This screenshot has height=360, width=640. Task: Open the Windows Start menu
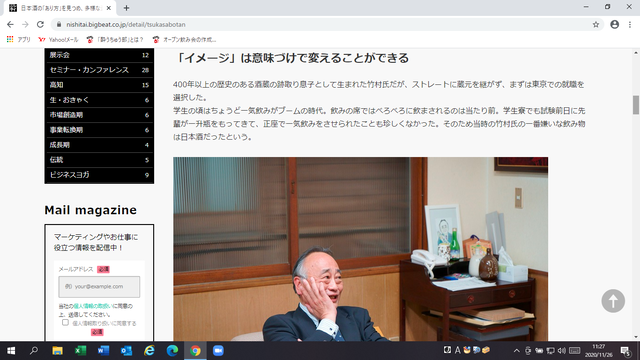(11, 351)
